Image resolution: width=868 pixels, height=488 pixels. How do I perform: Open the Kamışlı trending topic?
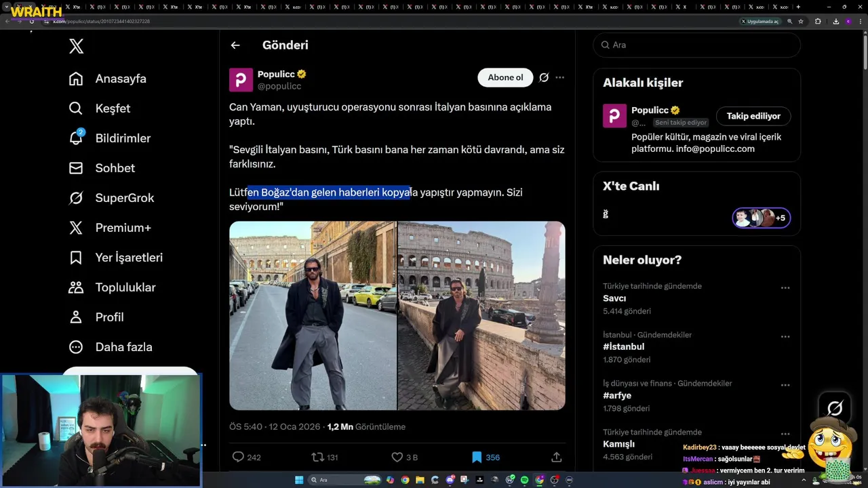(618, 445)
